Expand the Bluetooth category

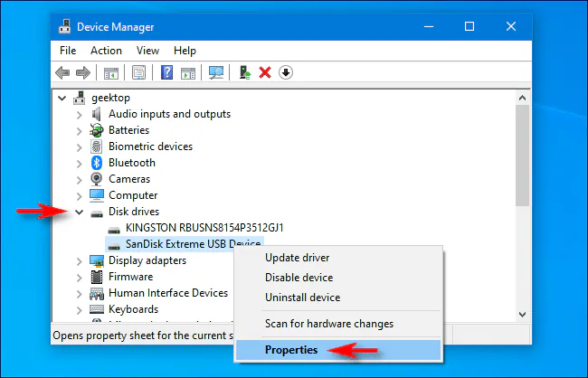click(x=79, y=164)
